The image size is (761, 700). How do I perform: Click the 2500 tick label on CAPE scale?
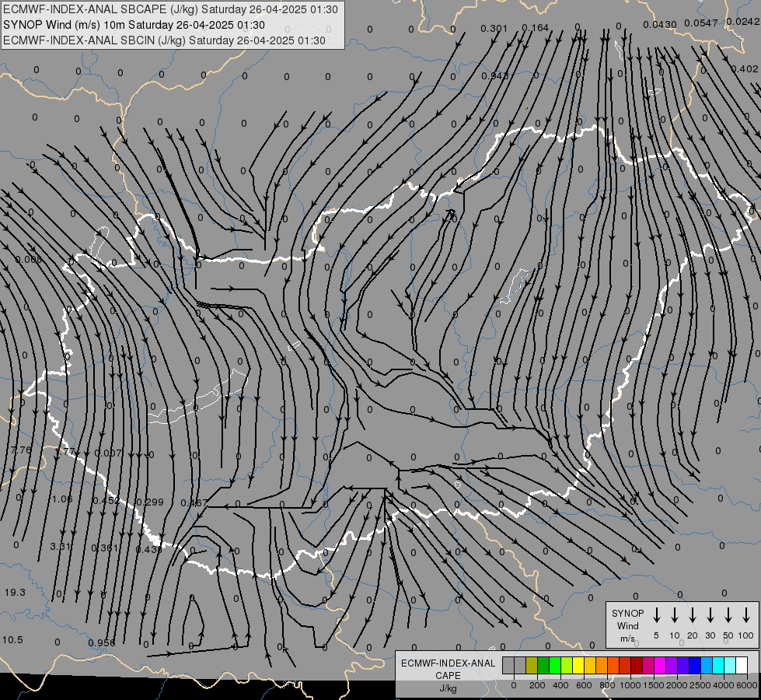700,685
